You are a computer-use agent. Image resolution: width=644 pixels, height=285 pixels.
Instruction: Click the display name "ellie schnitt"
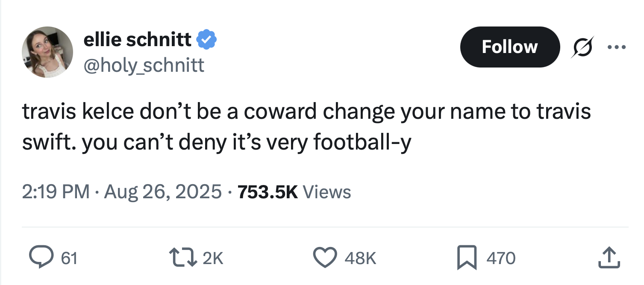(x=138, y=40)
